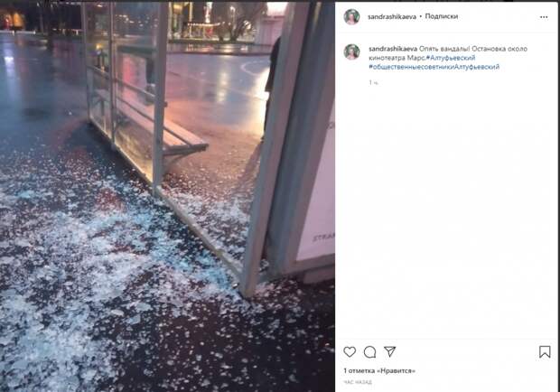Click the 1 ч. caption timestamp
560x392 pixels.
tap(373, 82)
